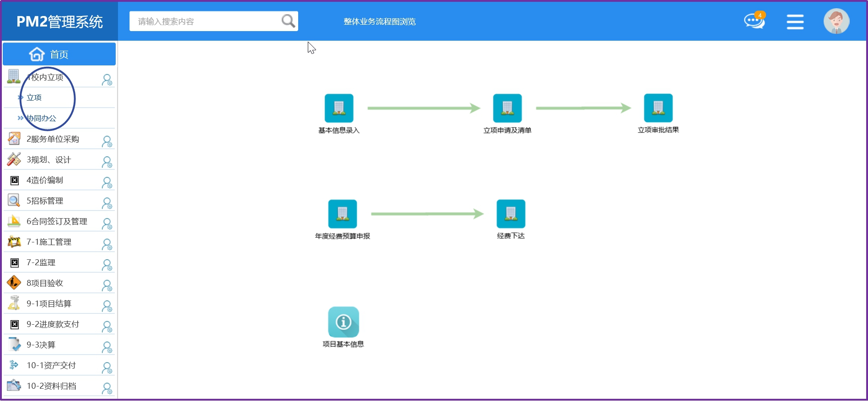The height and width of the screenshot is (402, 868).
Task: Expand the 2服务单位采购 menu section
Action: [x=53, y=139]
